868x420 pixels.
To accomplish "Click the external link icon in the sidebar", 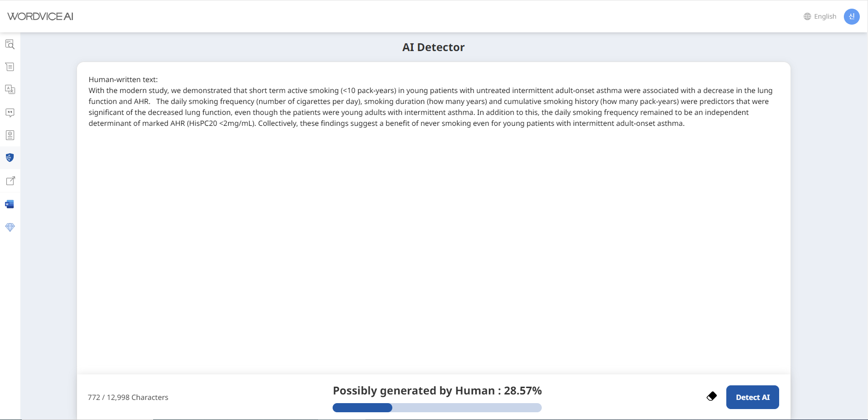I will coord(10,181).
